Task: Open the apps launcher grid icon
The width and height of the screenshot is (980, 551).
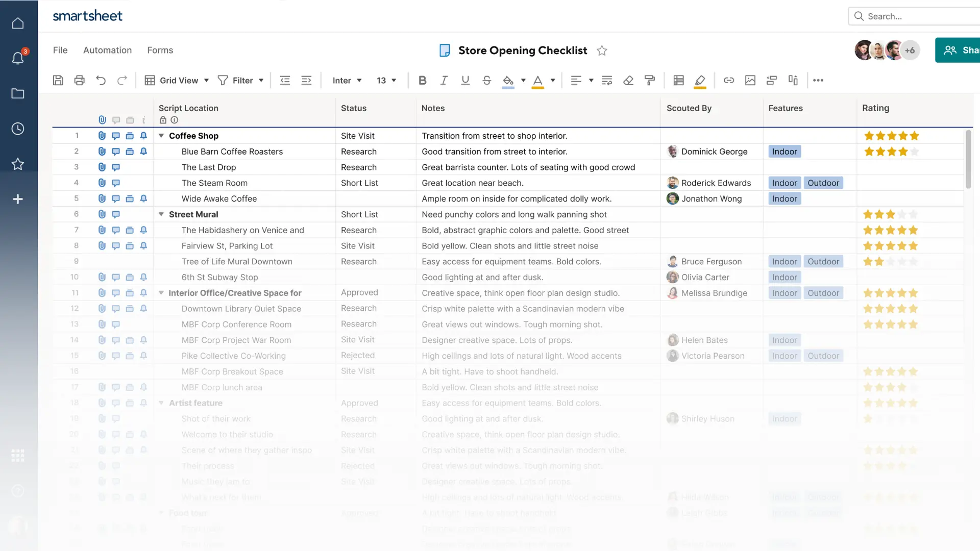Action: (x=18, y=456)
